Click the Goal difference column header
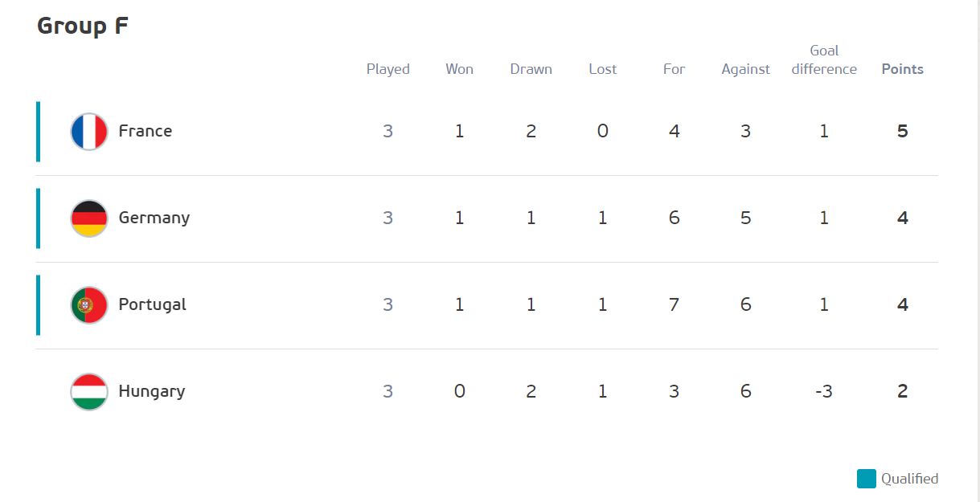Image resolution: width=980 pixels, height=502 pixels. (x=824, y=60)
